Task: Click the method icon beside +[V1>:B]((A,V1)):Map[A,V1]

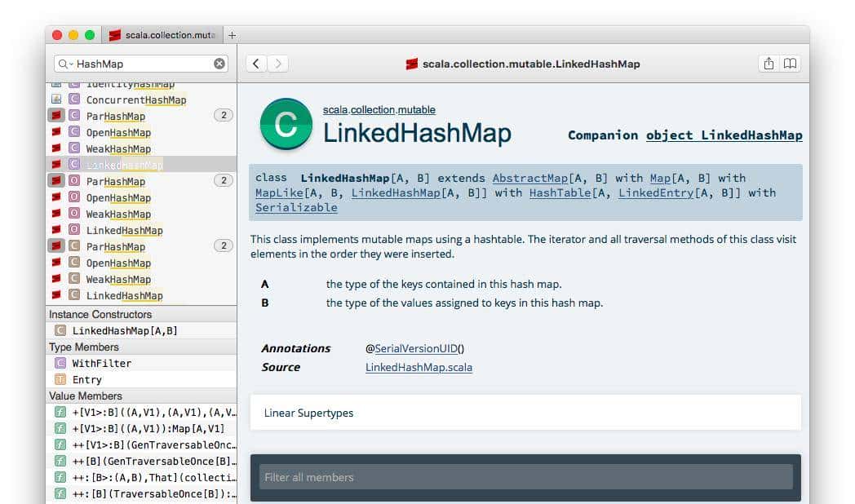Action: pyautogui.click(x=60, y=428)
